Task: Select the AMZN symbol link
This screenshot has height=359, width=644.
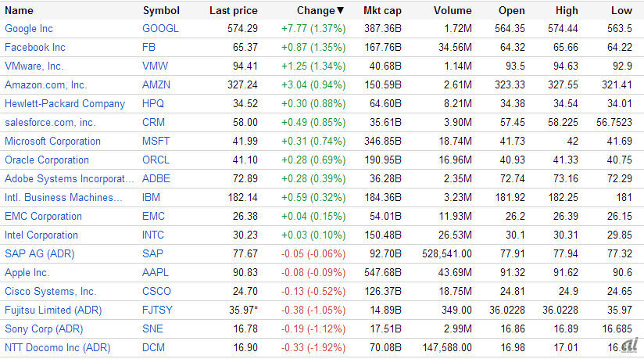Action: pos(156,85)
